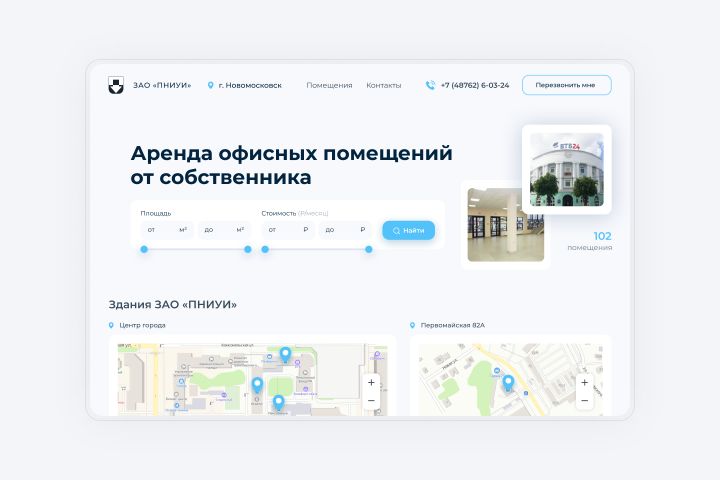Focus the area 'до' м² input field
Screen dimensions: 720x480
tap(225, 230)
